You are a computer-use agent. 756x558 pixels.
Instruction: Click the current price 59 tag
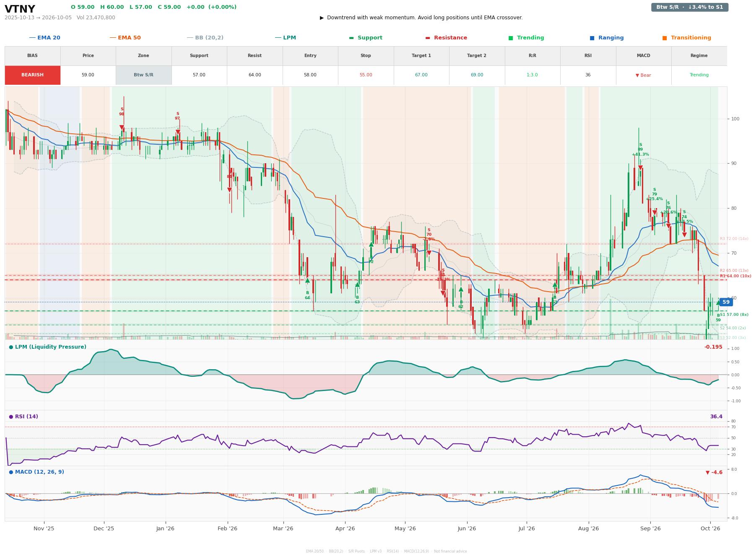click(x=726, y=302)
